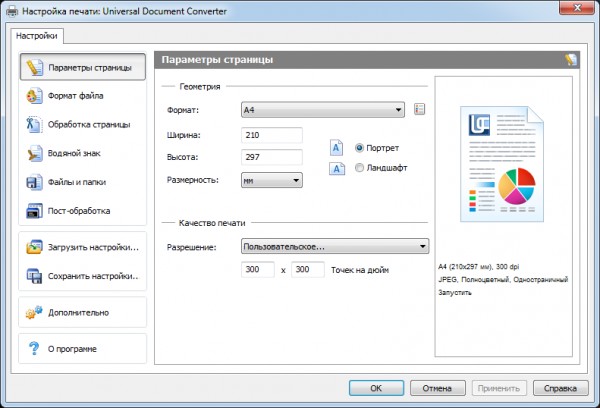Expand the Формат A4 dropdown
Screen dimensions: 600x408
click(x=322, y=109)
